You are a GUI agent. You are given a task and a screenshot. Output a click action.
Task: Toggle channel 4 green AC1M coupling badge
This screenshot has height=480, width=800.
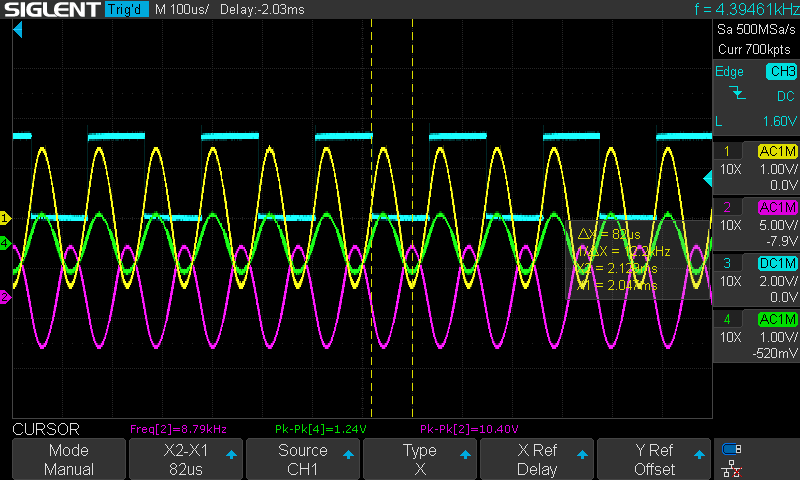[x=777, y=318]
